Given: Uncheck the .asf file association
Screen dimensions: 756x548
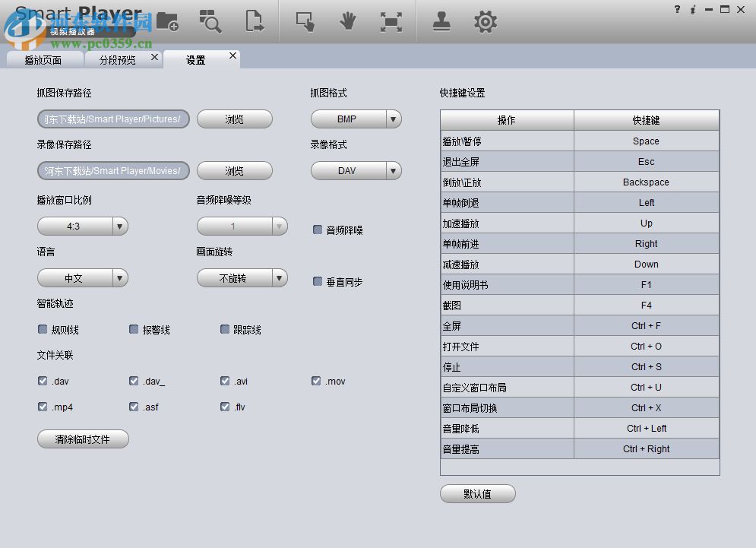Looking at the screenshot, I should (x=134, y=407).
